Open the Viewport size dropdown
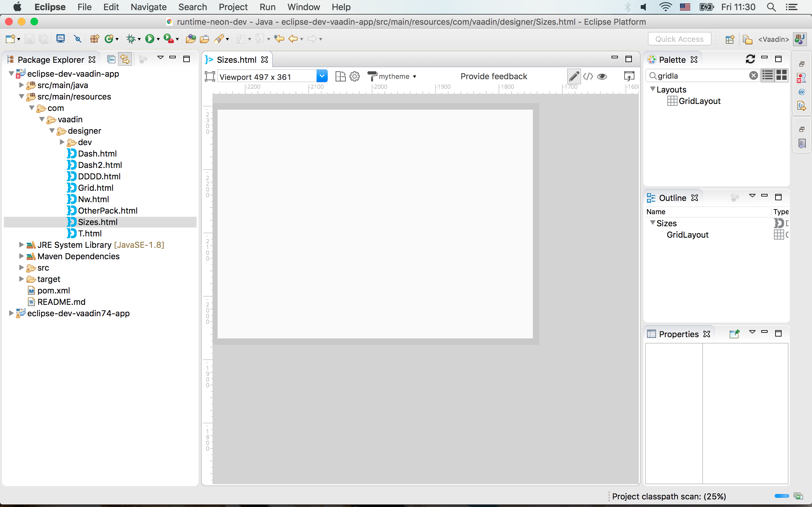The width and height of the screenshot is (812, 507). [322, 76]
